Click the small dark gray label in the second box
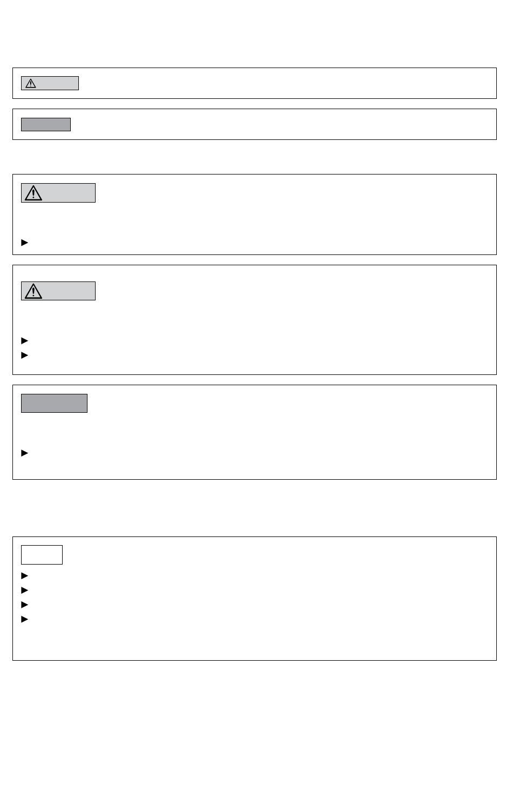The height and width of the screenshot is (812, 513). 46,124
